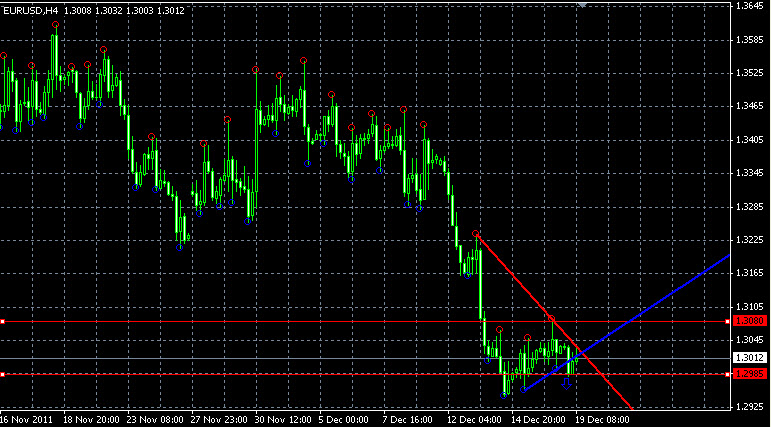Click the 1.3345 price scale value
772x427 pixels.
point(750,173)
